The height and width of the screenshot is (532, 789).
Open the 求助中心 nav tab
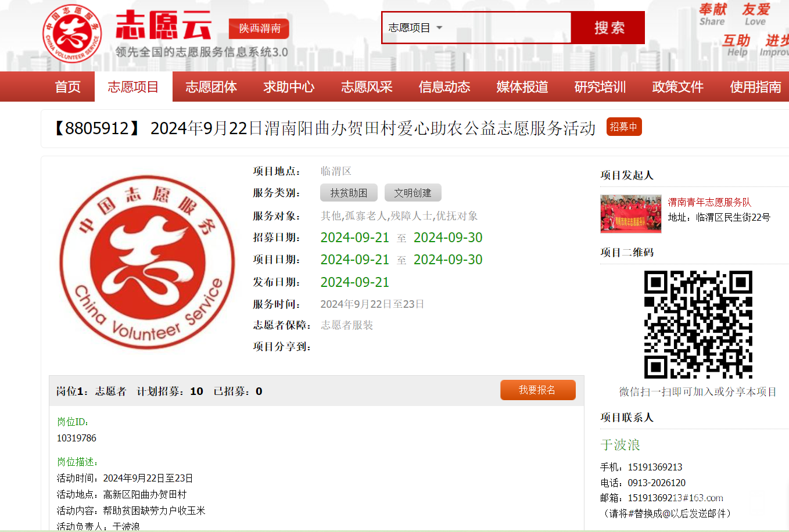[289, 87]
